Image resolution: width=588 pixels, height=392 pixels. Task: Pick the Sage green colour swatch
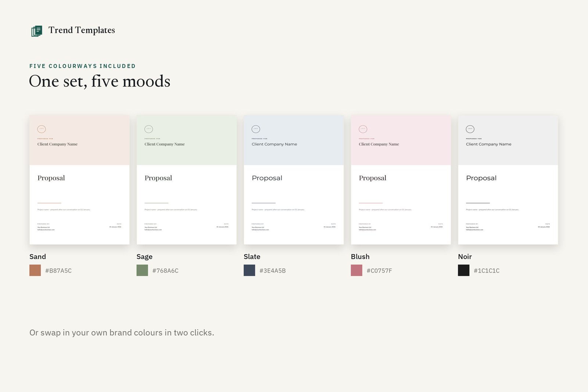pos(142,270)
